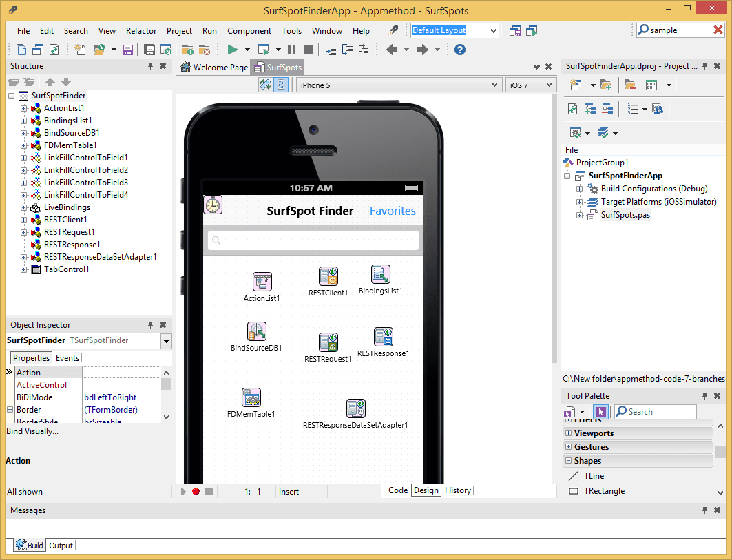This screenshot has height=560, width=732.
Task: Click the Save desktop layout icon
Action: [515, 30]
